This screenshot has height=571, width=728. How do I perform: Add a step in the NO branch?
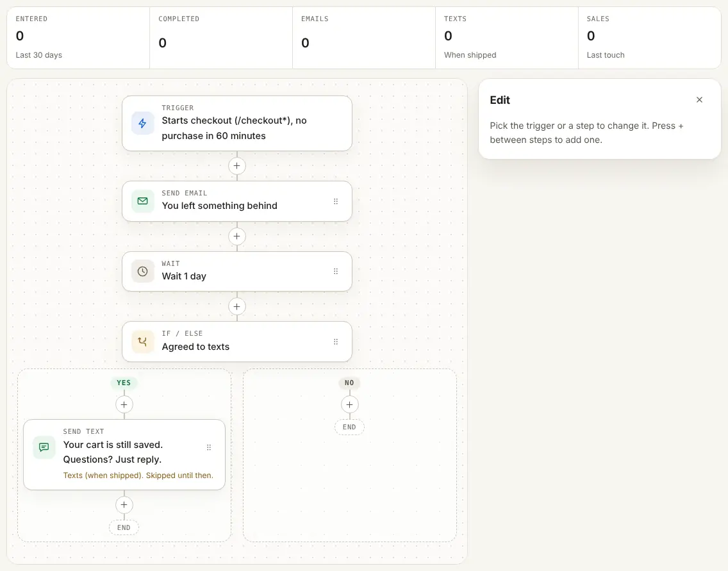coord(350,405)
